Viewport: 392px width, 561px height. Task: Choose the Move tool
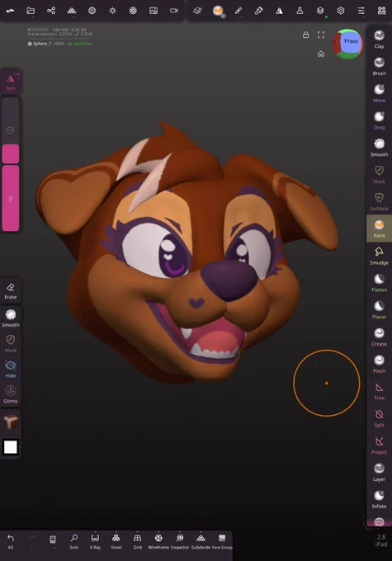tap(379, 93)
